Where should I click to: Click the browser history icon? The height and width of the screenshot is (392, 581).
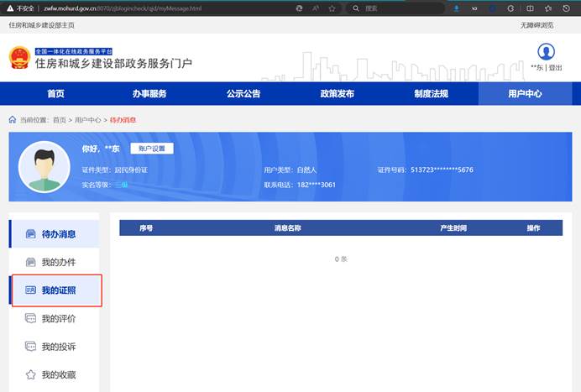pos(567,8)
